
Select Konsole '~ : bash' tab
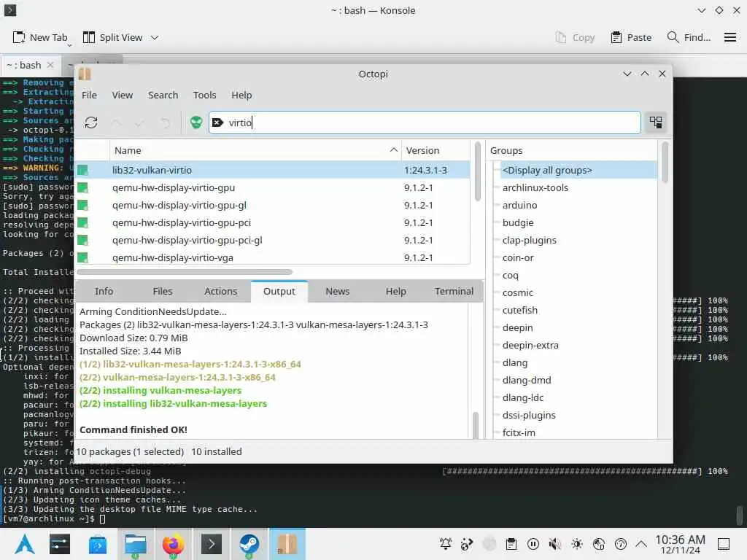(x=24, y=65)
